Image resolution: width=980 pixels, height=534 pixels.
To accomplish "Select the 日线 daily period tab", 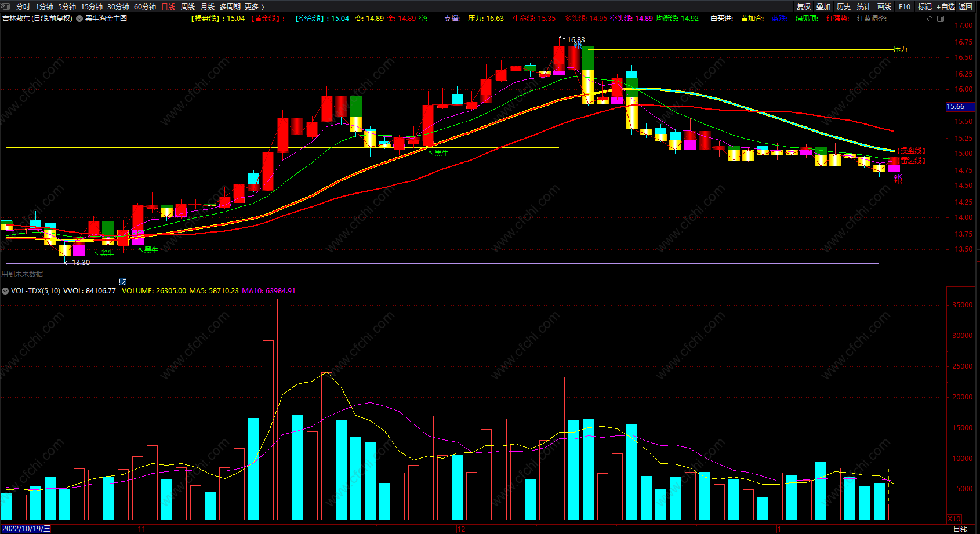I will [x=168, y=6].
